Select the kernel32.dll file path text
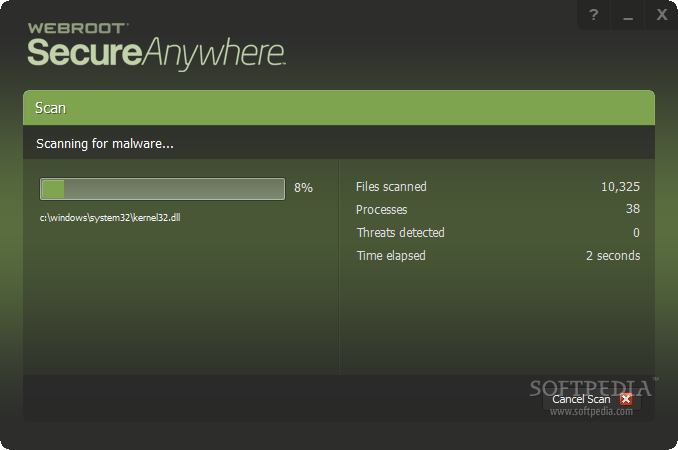This screenshot has width=678, height=450. coord(110,217)
